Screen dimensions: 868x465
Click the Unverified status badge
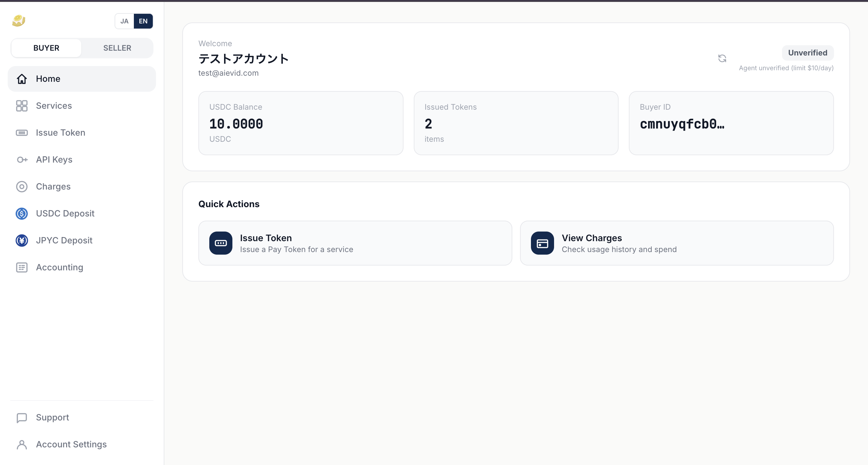[808, 53]
